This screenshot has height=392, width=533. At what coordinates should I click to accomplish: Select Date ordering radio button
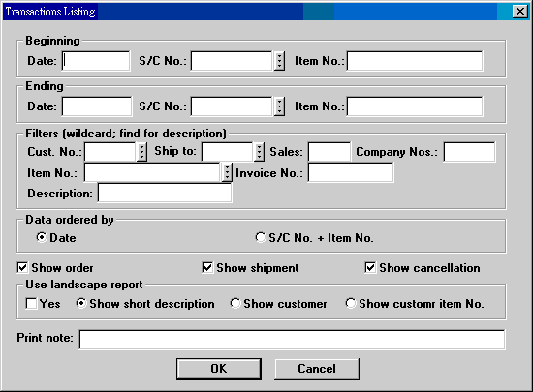[41, 237]
